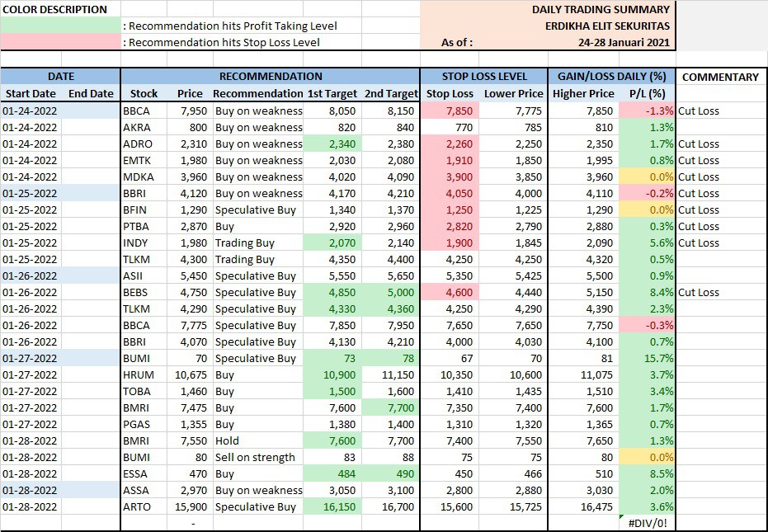Select the Start Date column header
The width and height of the screenshot is (768, 532).
coord(31,93)
